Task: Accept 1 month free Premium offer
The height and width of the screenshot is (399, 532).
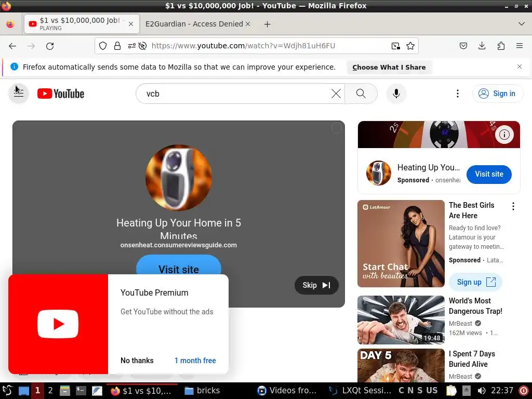Action: click(x=195, y=361)
